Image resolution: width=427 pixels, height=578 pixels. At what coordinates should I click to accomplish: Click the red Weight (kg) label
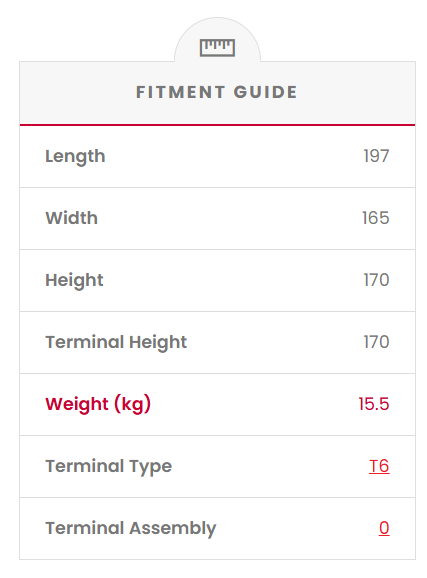tap(98, 404)
